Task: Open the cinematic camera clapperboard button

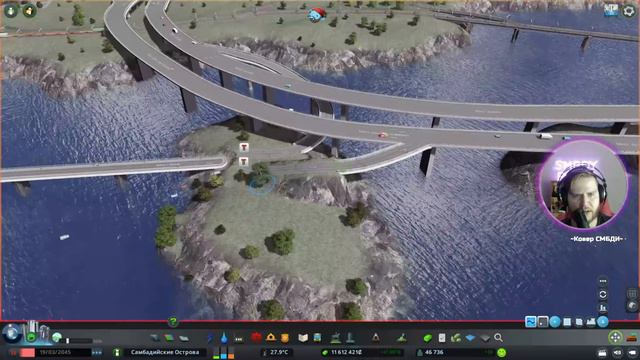Action: [x=602, y=352]
